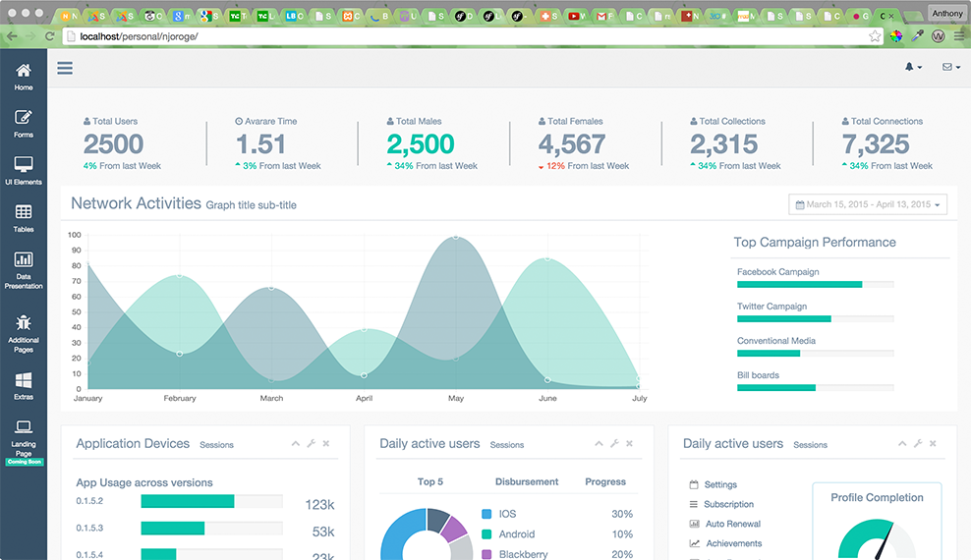The image size is (971, 560).
Task: Click the Extras windows icon
Action: 24,380
